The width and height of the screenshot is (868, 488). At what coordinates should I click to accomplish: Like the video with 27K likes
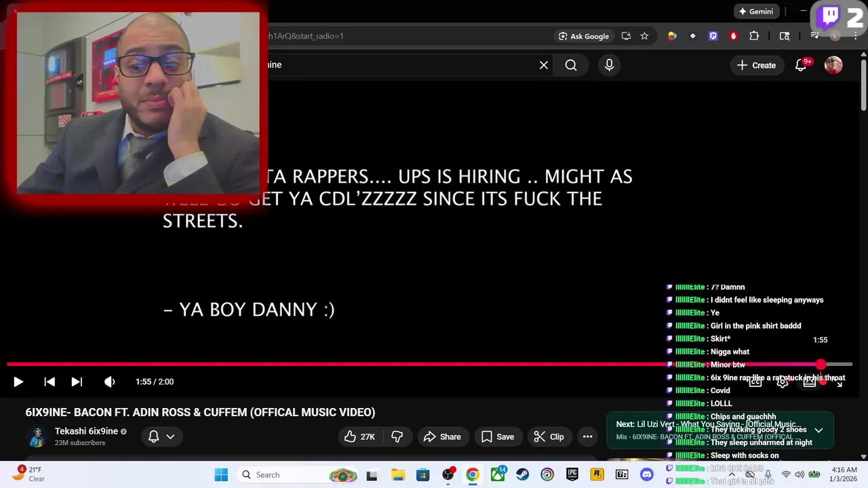359,436
